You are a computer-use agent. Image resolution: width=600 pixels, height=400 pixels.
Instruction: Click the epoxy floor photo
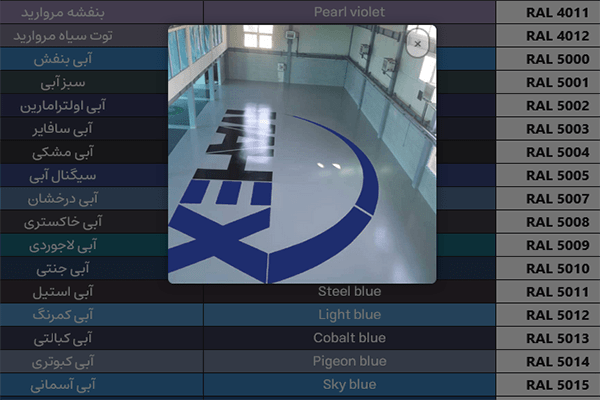302,154
